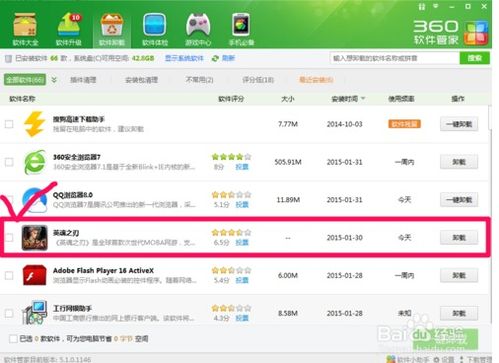Open the 软件大全 software library icon
This screenshot has width=499, height=363.
25,25
